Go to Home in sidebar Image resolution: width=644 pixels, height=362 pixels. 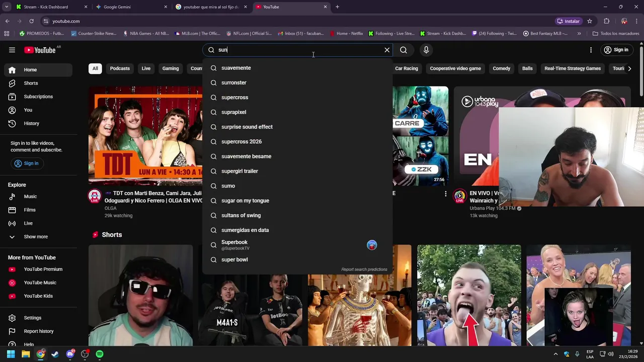click(39, 70)
